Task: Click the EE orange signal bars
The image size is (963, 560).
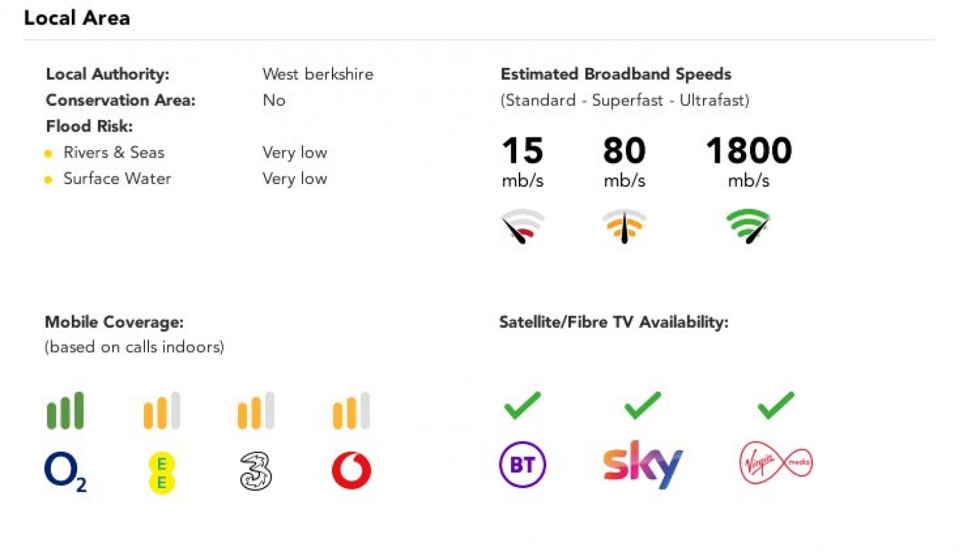Action: (162, 411)
